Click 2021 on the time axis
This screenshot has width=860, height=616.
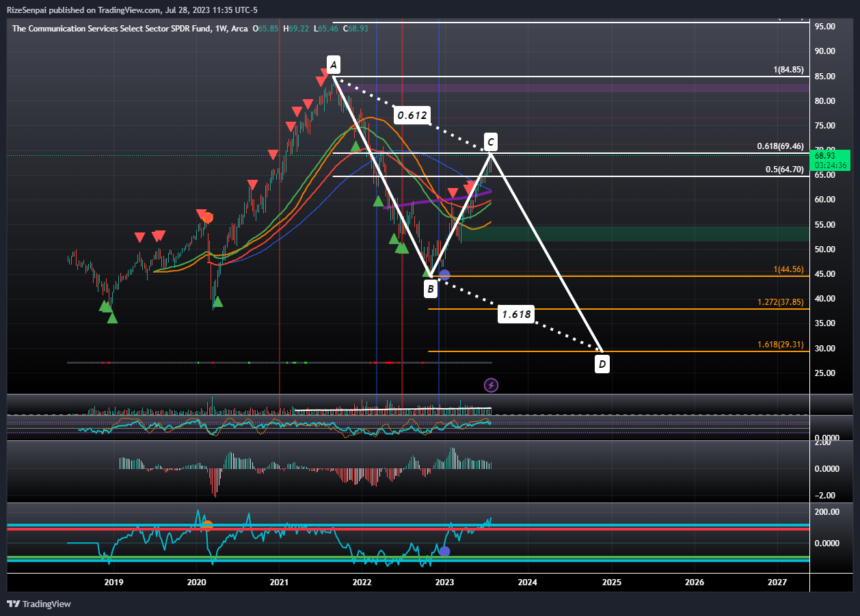(279, 582)
